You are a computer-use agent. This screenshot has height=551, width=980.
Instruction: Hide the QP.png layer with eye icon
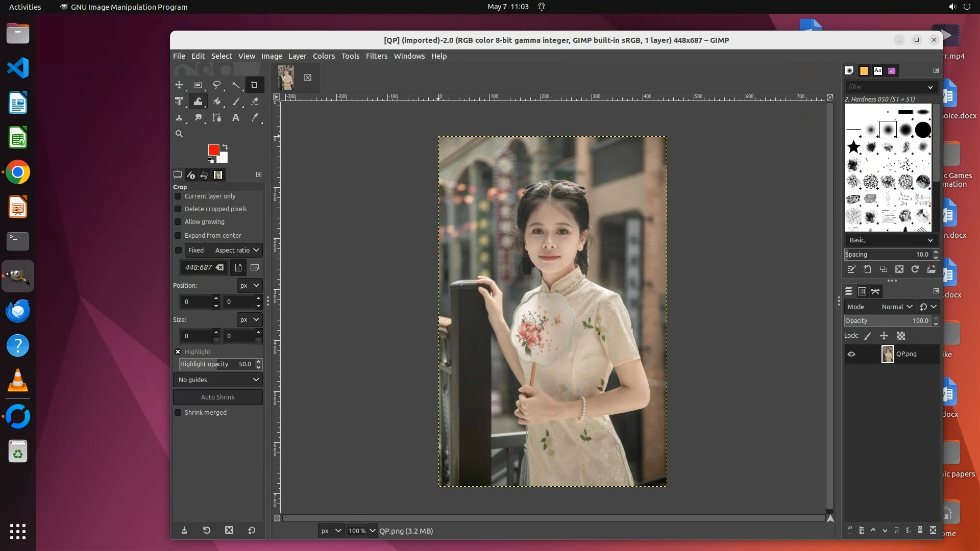(x=851, y=354)
